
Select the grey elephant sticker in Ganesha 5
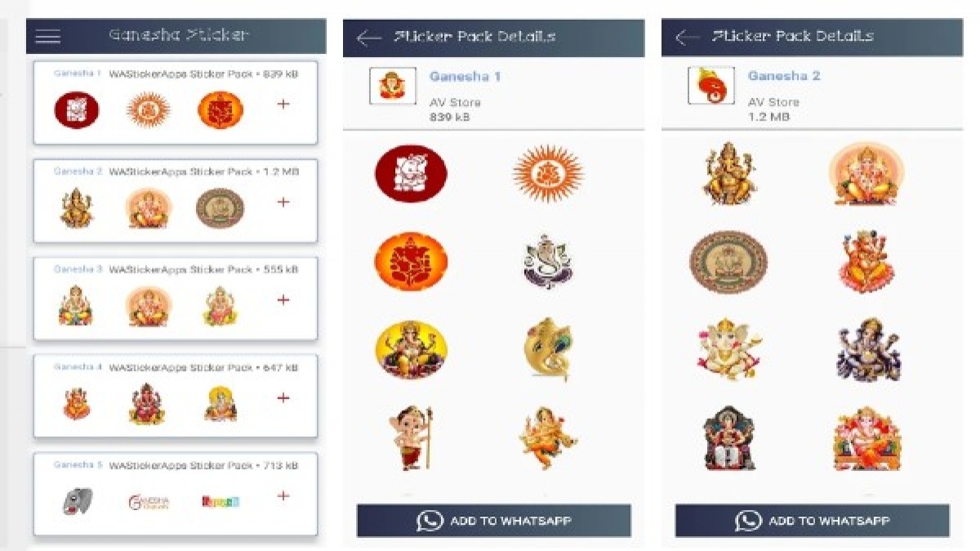pyautogui.click(x=77, y=501)
